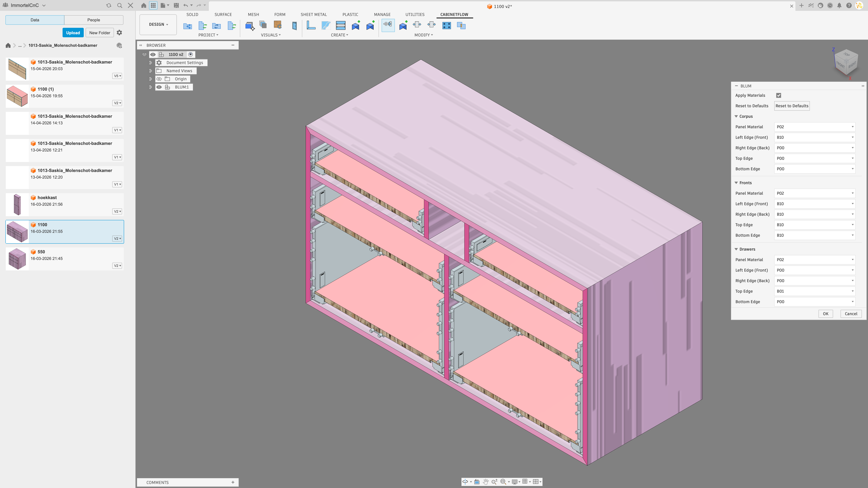Open the 550 file thumbnail
The height and width of the screenshot is (488, 868).
pos(17,259)
